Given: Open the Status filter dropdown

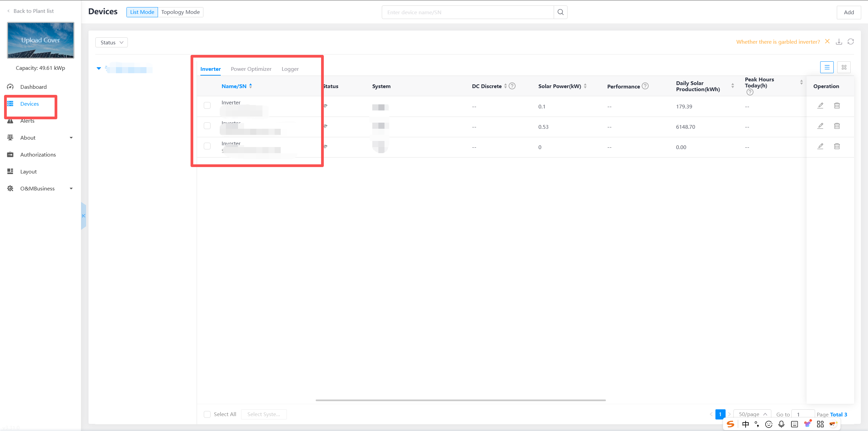Looking at the screenshot, I should click(x=112, y=42).
